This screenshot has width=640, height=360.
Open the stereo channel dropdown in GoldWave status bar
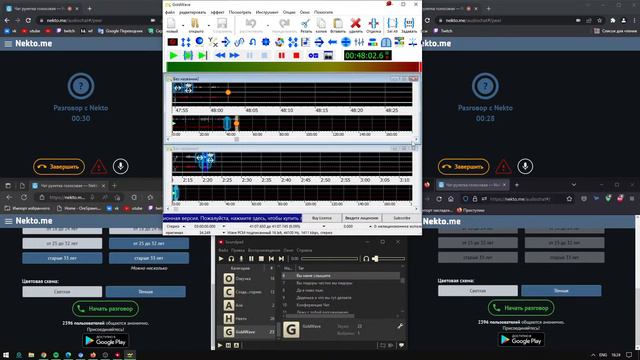pos(184,226)
